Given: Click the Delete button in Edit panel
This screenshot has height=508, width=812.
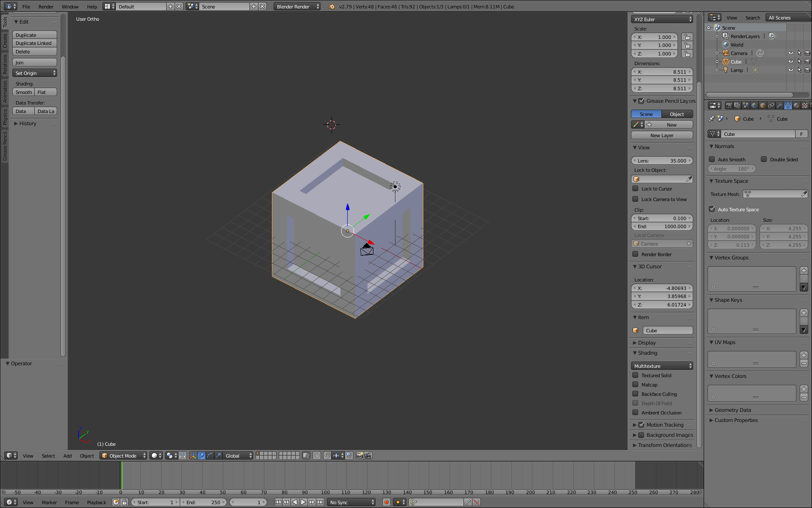Looking at the screenshot, I should click(x=35, y=52).
